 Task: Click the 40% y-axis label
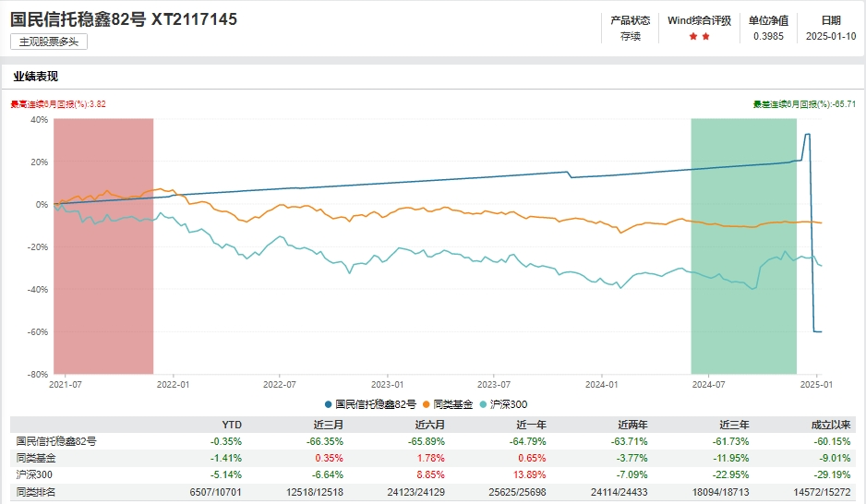39,119
